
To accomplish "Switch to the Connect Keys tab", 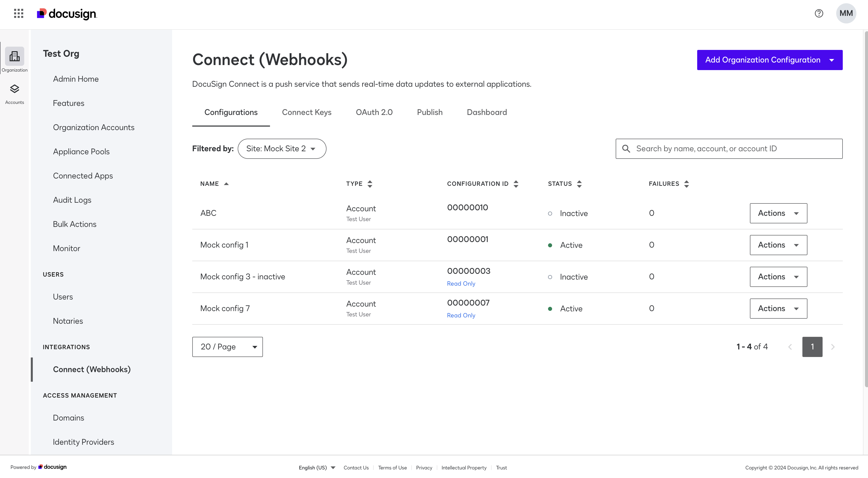I will pos(306,112).
